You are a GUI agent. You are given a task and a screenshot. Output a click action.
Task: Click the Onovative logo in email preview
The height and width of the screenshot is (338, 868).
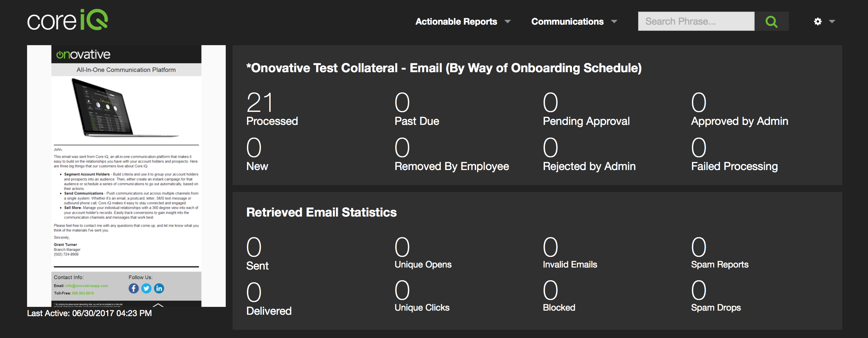[83, 54]
